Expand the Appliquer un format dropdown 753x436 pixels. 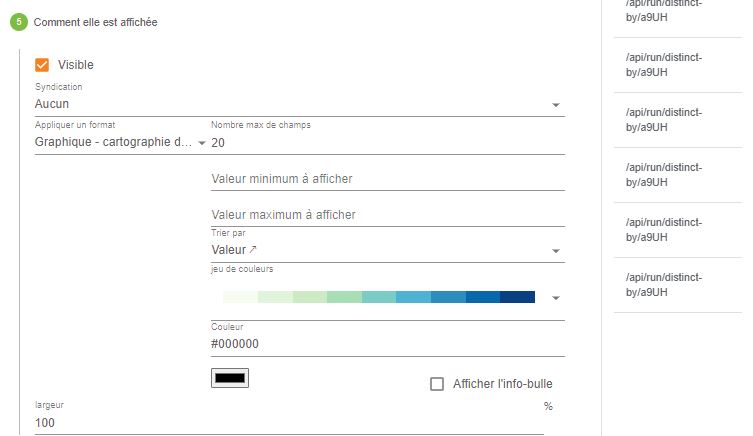point(121,143)
